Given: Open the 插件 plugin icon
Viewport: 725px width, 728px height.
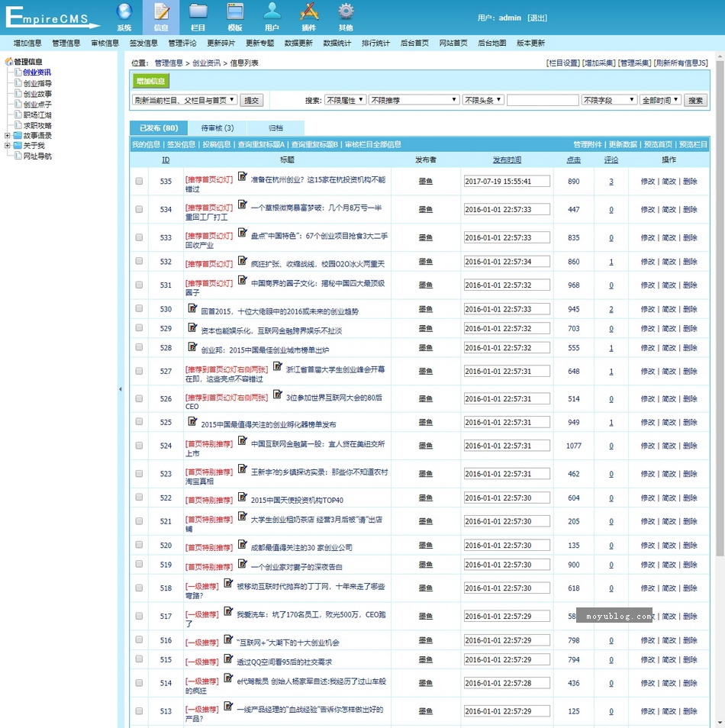Looking at the screenshot, I should tap(308, 12).
